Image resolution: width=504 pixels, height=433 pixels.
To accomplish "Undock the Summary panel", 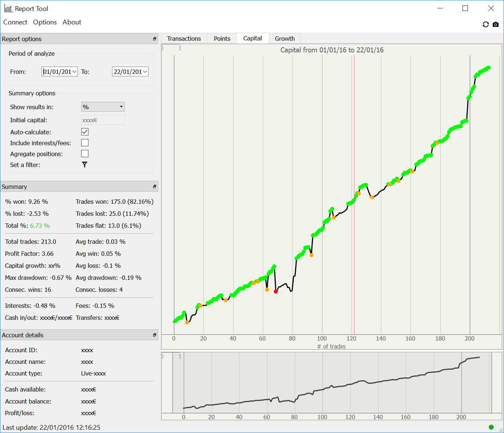I will tap(155, 187).
